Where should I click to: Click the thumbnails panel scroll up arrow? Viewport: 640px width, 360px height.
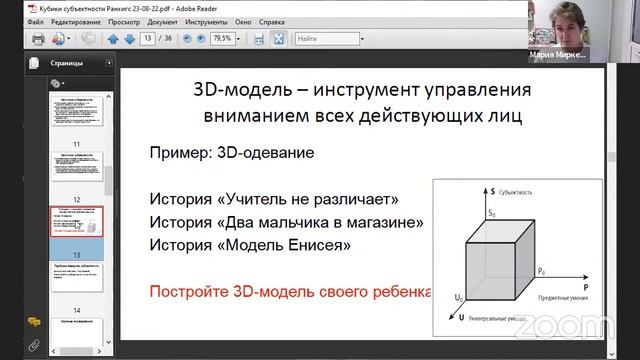click(108, 96)
